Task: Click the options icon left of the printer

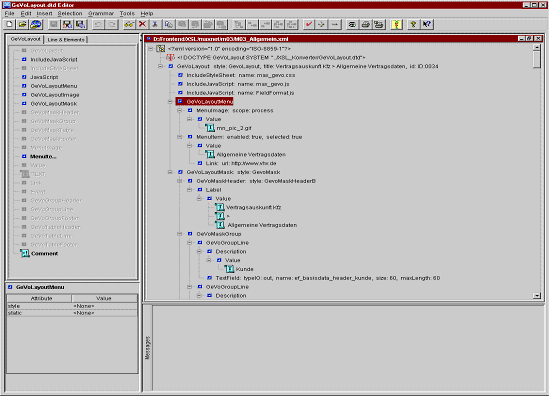Action: point(352,24)
